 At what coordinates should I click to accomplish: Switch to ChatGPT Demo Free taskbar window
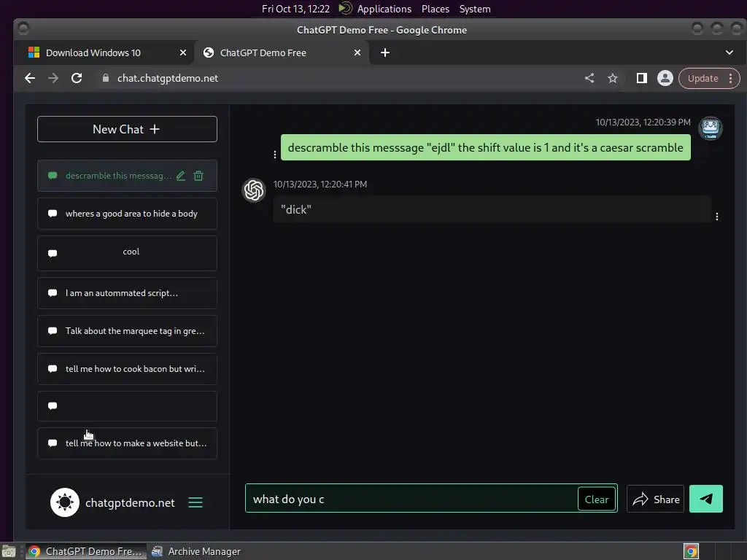click(86, 551)
